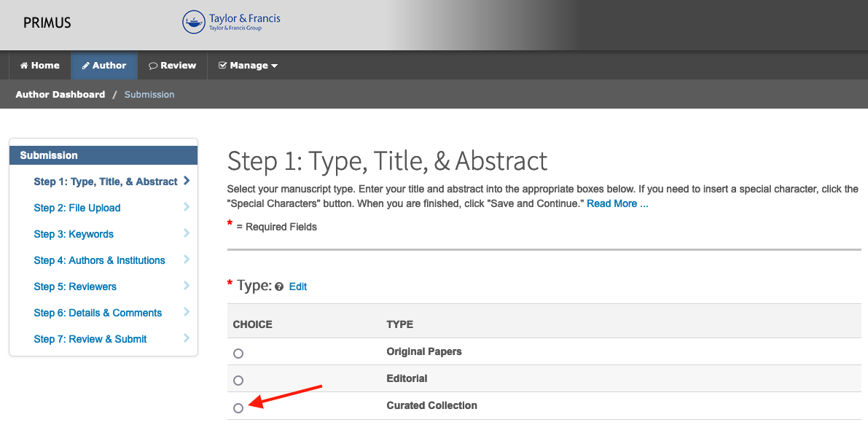Viewport: 868px width, 425px height.
Task: Click the chevron beside Step 4: Authors & Institutions
Action: click(187, 260)
